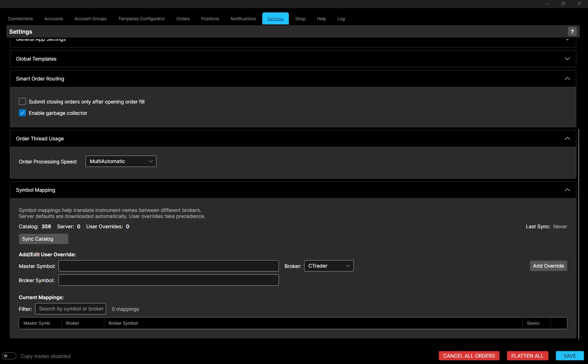Click the "User Overrides: 0" text
This screenshot has width=588, height=364.
[x=108, y=226]
